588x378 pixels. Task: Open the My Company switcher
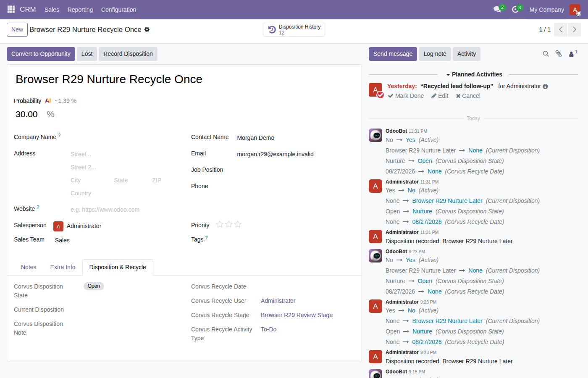(546, 9)
